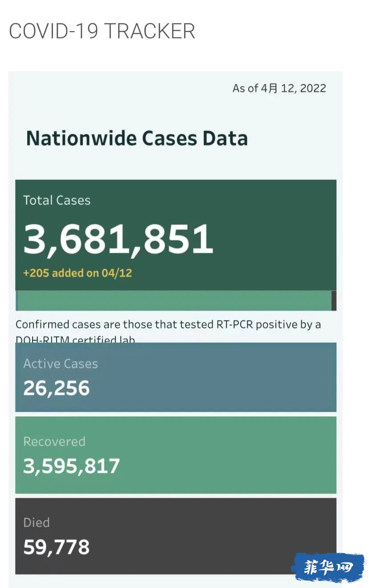Click the COVID-19 TRACKER heading
This screenshot has height=588, width=369.
(x=102, y=31)
